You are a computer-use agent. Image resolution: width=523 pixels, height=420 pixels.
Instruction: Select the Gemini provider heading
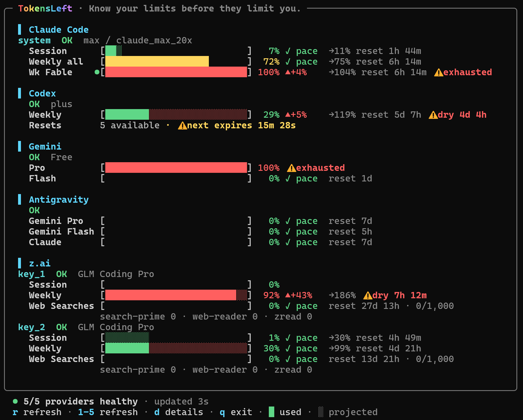click(x=45, y=147)
